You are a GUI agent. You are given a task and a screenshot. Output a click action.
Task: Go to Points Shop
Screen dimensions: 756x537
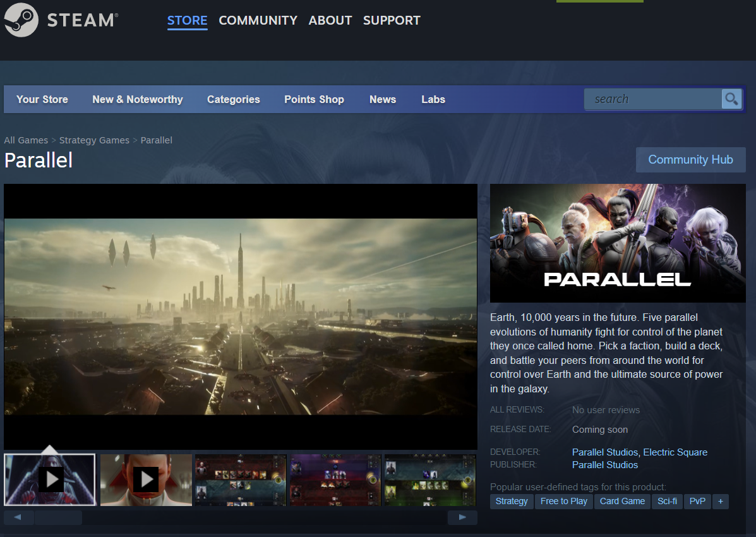[314, 99]
